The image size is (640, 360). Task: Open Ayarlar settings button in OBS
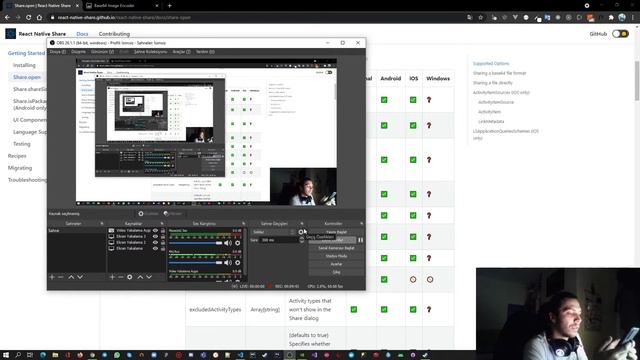pos(336,264)
